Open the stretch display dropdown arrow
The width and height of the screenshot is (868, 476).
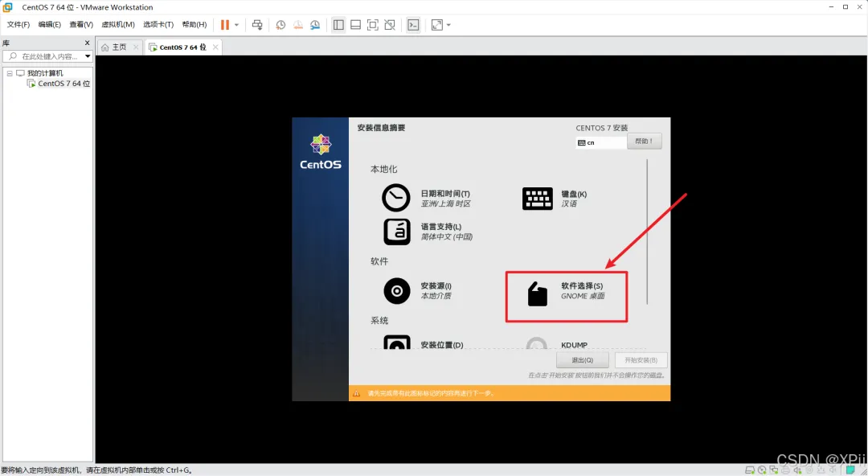(x=448, y=25)
